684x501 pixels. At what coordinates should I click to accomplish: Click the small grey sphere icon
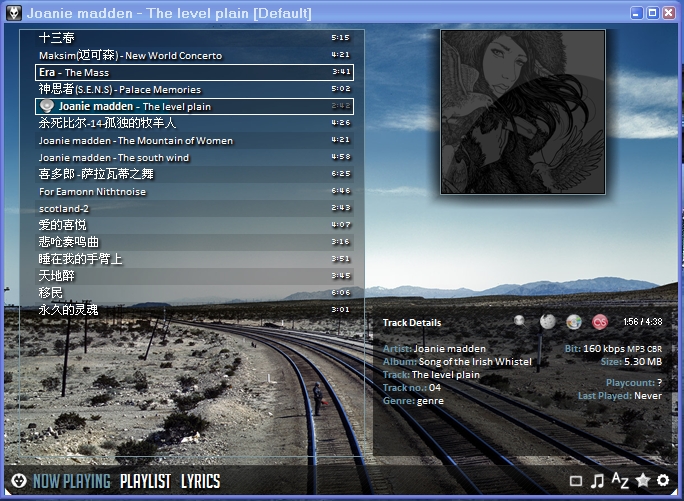519,321
